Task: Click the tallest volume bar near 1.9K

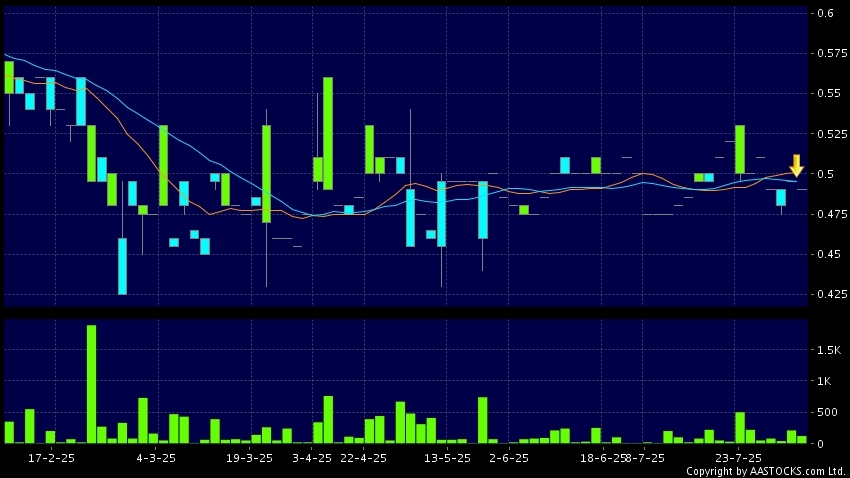Action: tap(92, 384)
